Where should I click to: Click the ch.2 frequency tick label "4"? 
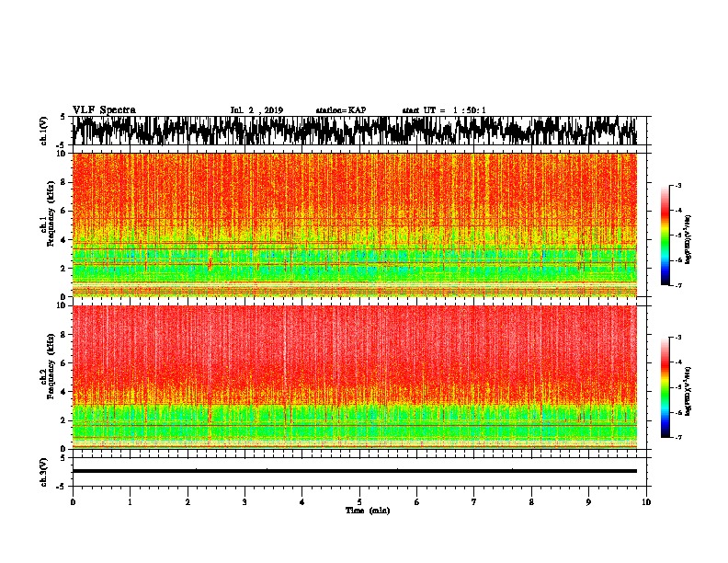(x=63, y=392)
